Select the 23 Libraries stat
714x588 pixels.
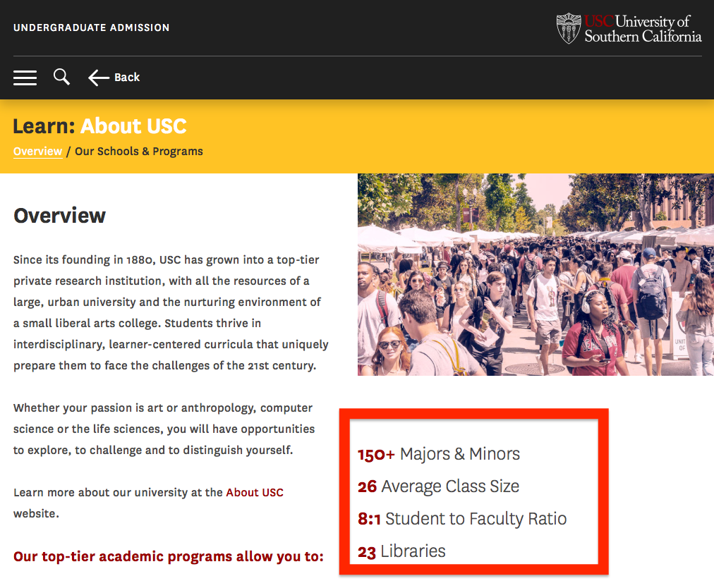click(401, 551)
